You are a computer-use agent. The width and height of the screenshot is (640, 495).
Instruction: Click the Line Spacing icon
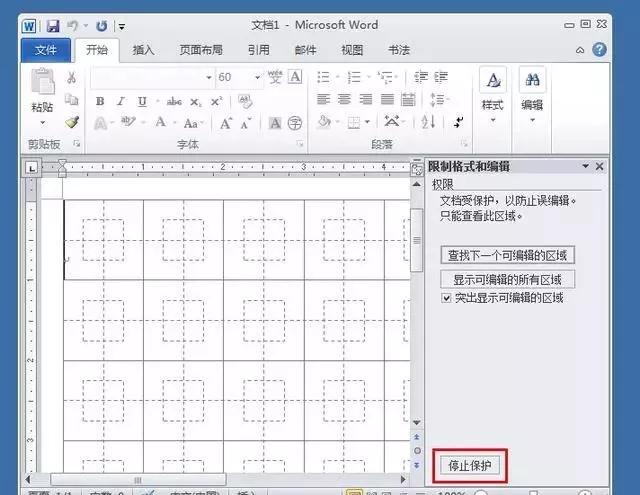437,100
